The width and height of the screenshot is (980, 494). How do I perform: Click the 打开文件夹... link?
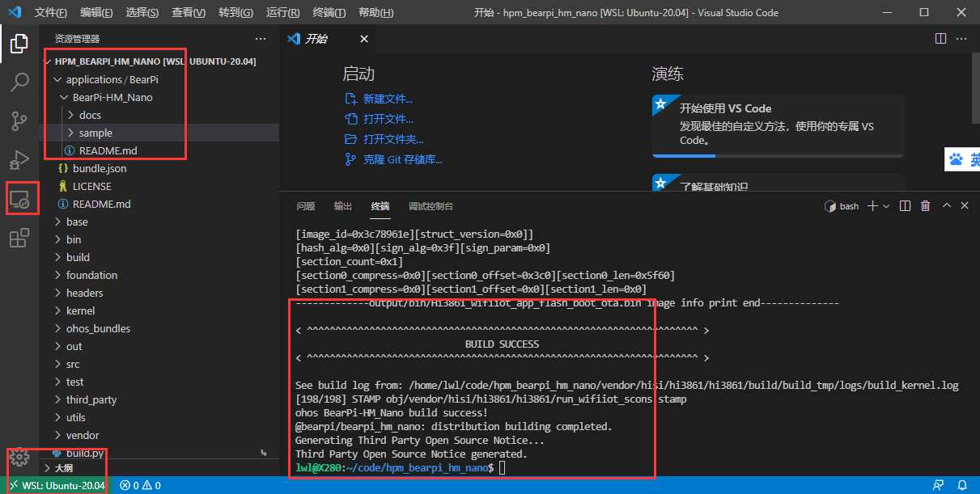[x=393, y=139]
